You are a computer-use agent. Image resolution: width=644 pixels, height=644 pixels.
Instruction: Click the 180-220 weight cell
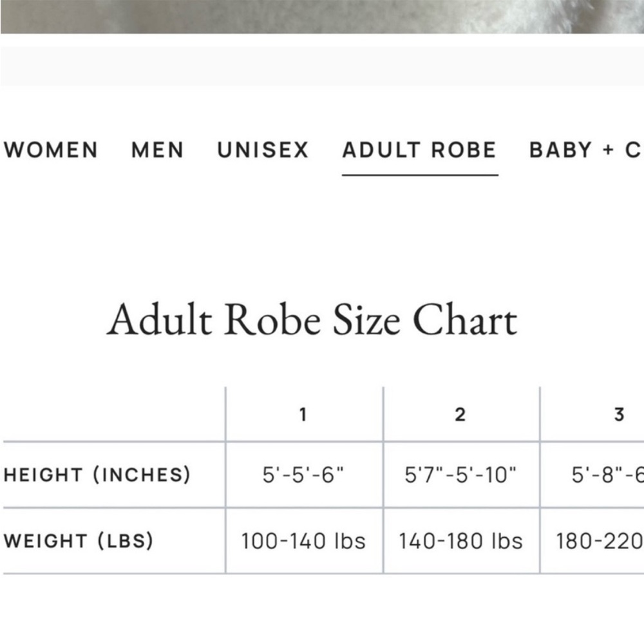pos(599,541)
